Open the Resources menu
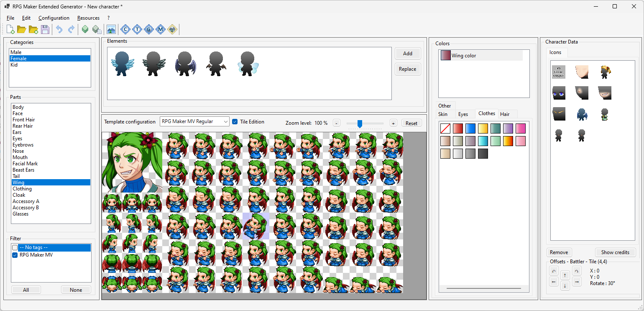 pyautogui.click(x=88, y=18)
